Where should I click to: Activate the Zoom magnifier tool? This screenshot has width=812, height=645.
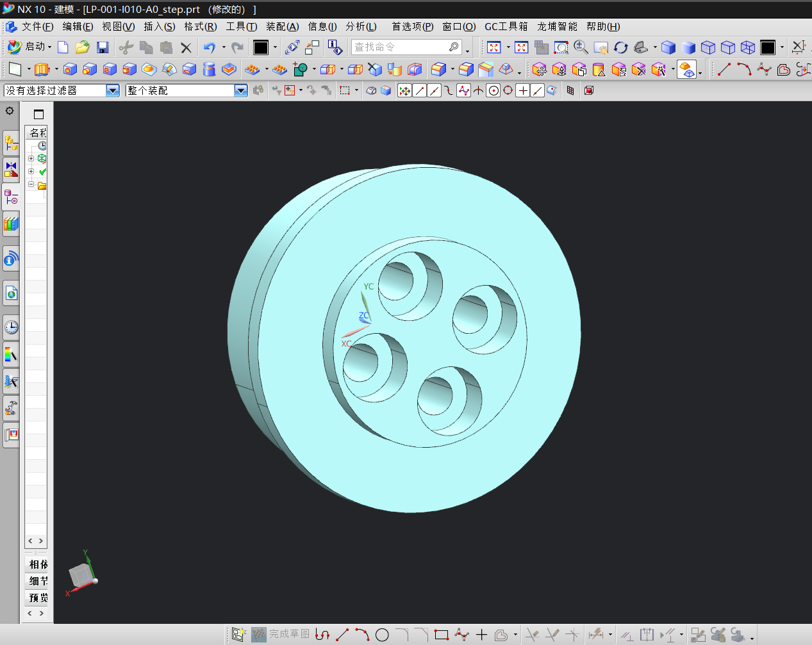click(581, 47)
